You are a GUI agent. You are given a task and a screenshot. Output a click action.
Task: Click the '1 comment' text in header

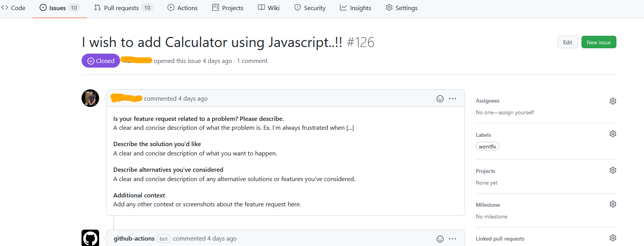tap(252, 61)
